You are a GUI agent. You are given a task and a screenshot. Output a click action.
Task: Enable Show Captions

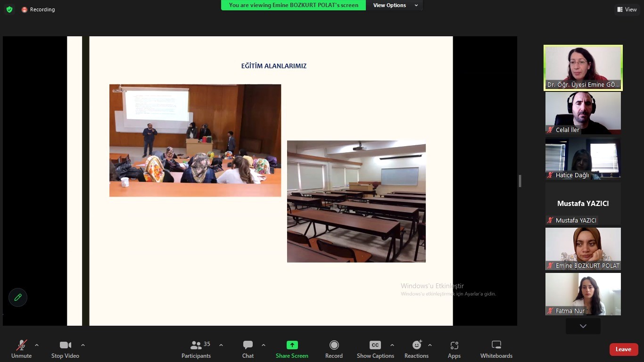click(x=375, y=349)
